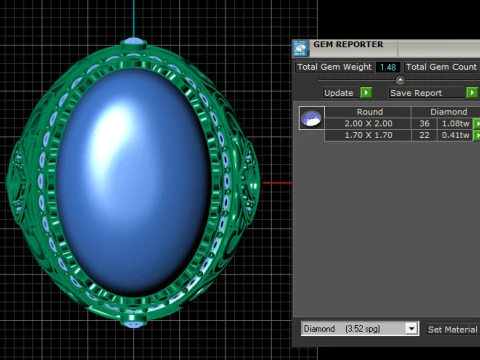Click the Total Gem Weight value 1.48
Viewport: 480px width, 360px height.
point(388,67)
